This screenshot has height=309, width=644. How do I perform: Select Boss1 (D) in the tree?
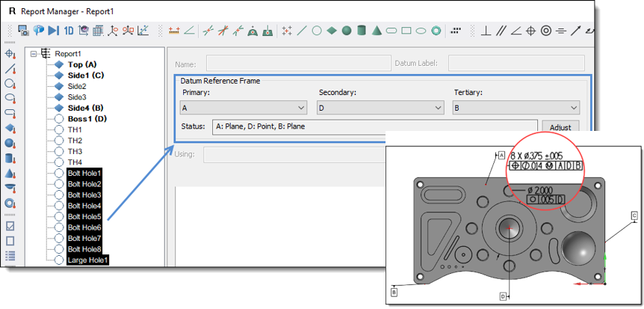point(87,119)
